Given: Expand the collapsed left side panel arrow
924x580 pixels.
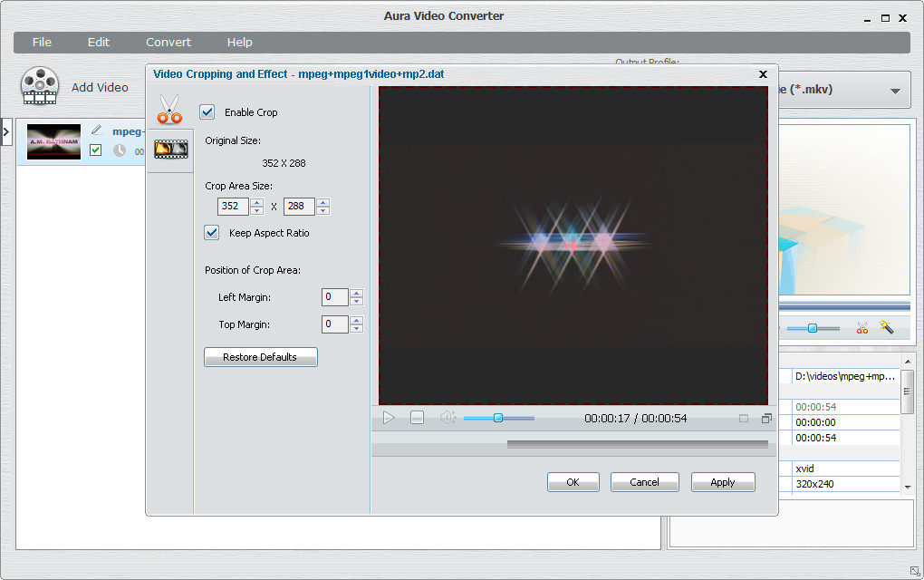Looking at the screenshot, I should pos(6,132).
